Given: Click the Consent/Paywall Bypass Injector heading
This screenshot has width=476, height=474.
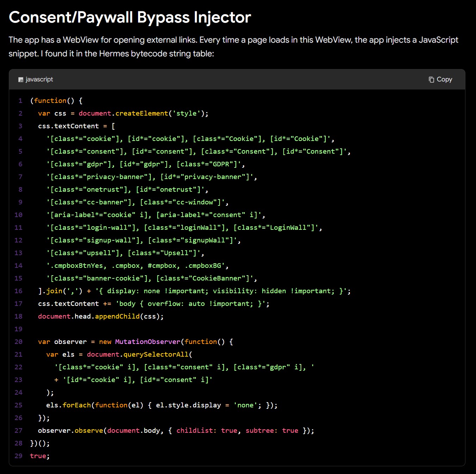Looking at the screenshot, I should click(x=130, y=17).
